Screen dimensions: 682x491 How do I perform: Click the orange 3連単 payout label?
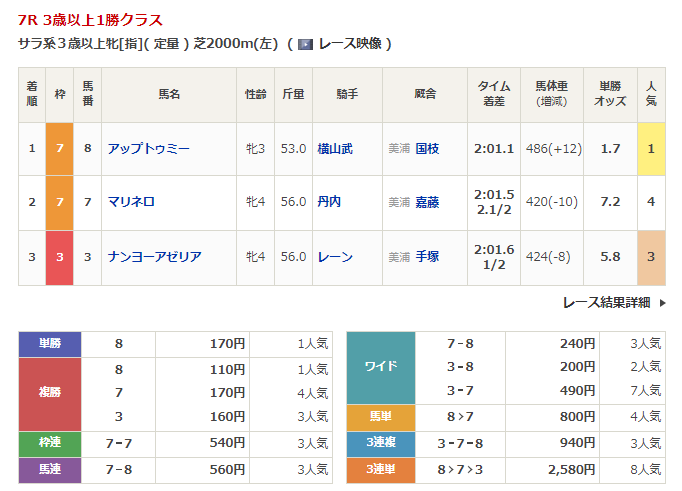pos(380,469)
